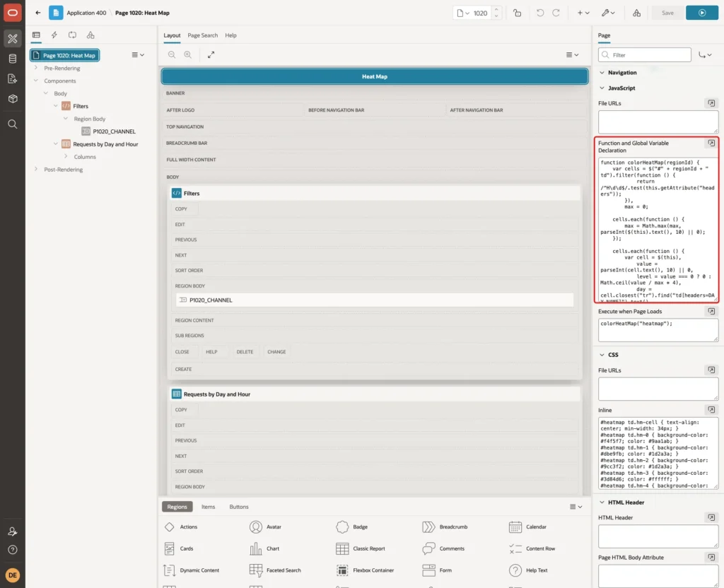Select the Page Shared Components icon
Image resolution: width=724 pixels, height=588 pixels.
pyautogui.click(x=90, y=35)
